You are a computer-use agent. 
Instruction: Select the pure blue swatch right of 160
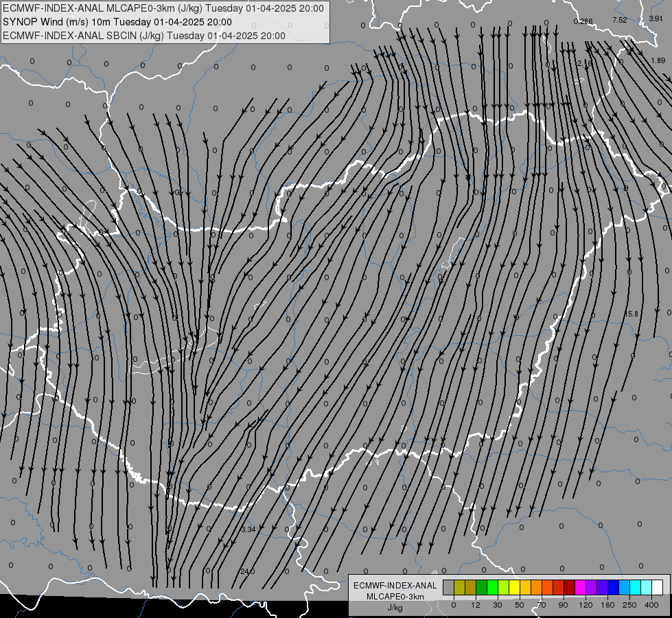613,588
